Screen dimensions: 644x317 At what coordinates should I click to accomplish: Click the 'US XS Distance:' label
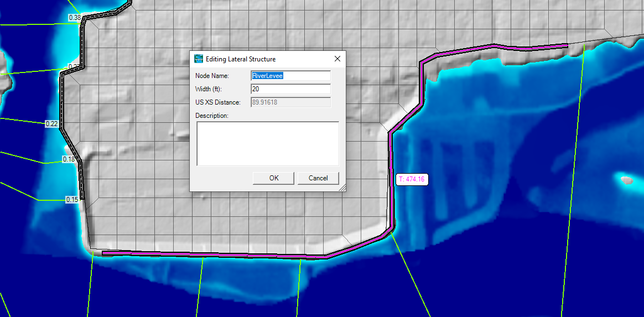coord(217,102)
